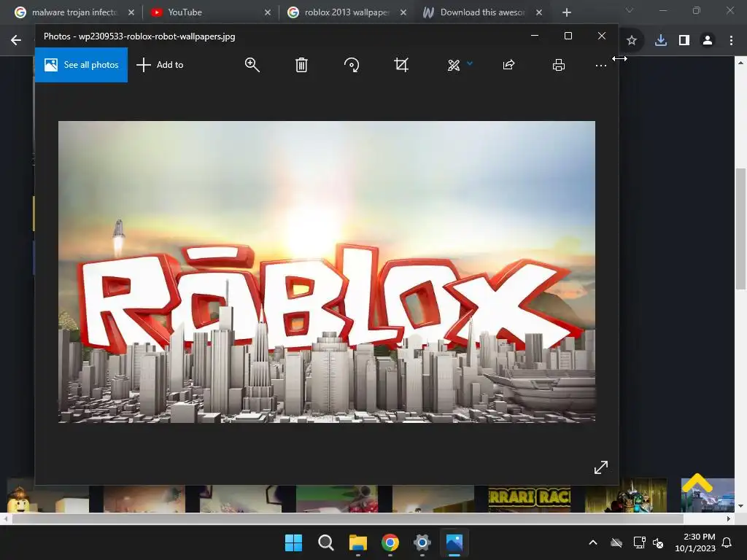Click the network display tray icon

639,542
